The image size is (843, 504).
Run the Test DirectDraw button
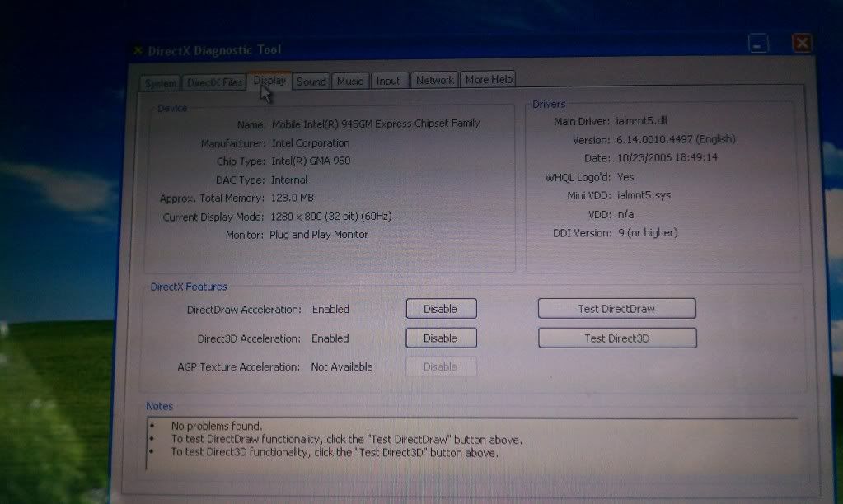(x=616, y=309)
